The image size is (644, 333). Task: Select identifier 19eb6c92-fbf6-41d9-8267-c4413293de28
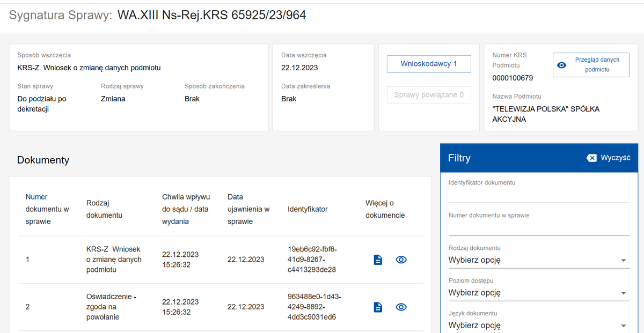pos(312,260)
